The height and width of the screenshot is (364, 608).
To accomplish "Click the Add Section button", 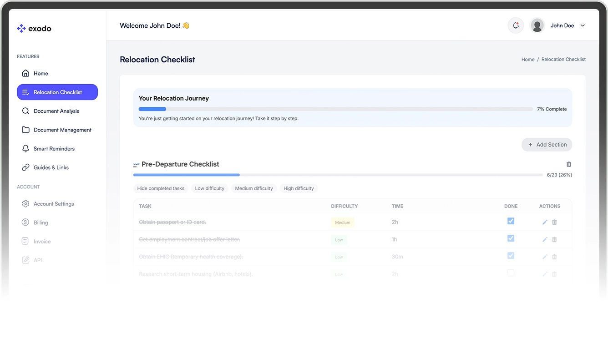I will tap(547, 145).
